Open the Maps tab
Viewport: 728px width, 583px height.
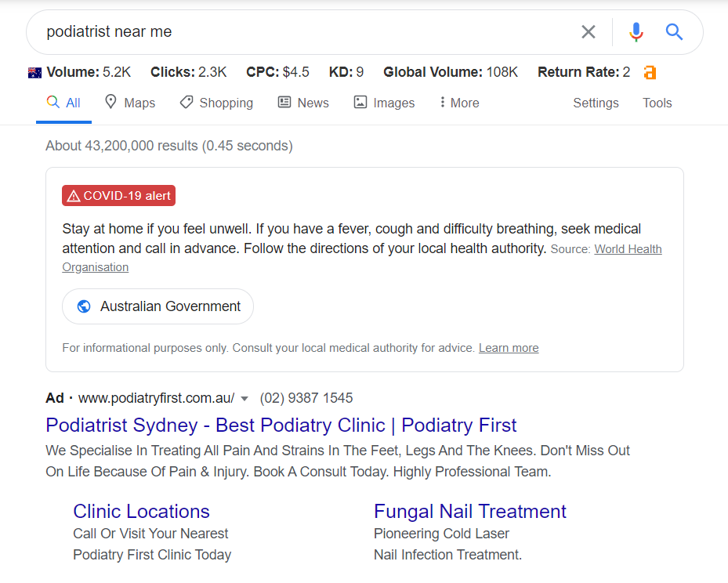[x=130, y=103]
